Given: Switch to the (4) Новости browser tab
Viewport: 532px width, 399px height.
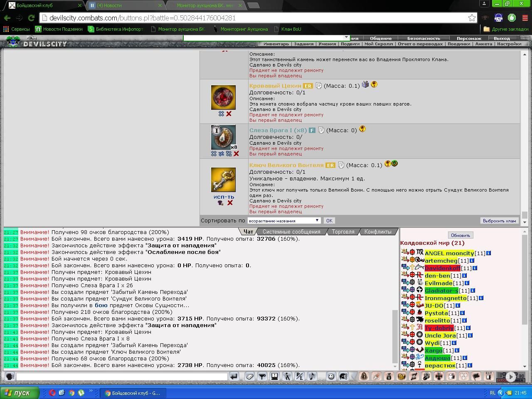Looking at the screenshot, I should pos(126,5).
